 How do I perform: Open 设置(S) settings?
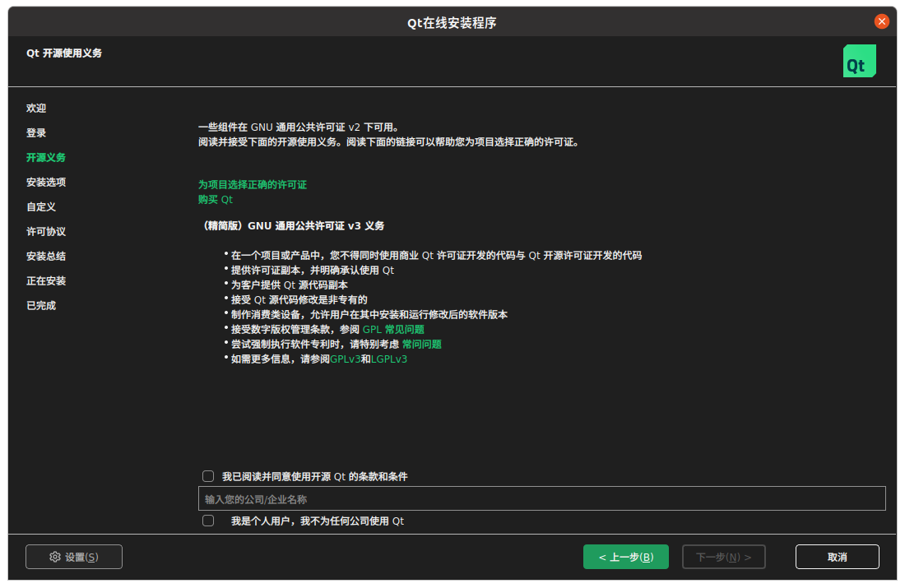pyautogui.click(x=74, y=557)
